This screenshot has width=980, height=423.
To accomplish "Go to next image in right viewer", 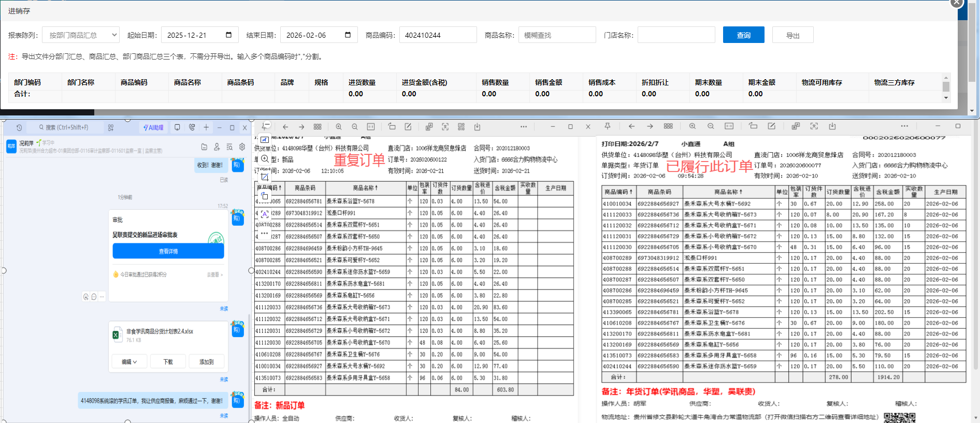I will 650,126.
